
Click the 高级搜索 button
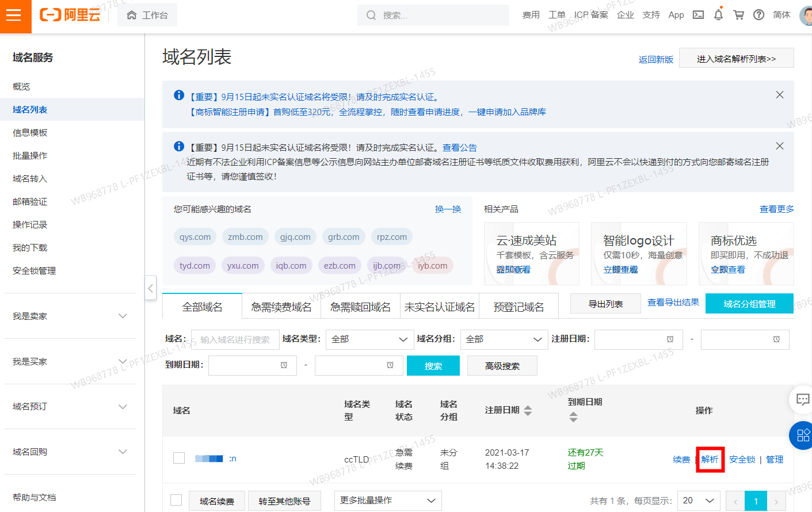(x=502, y=366)
